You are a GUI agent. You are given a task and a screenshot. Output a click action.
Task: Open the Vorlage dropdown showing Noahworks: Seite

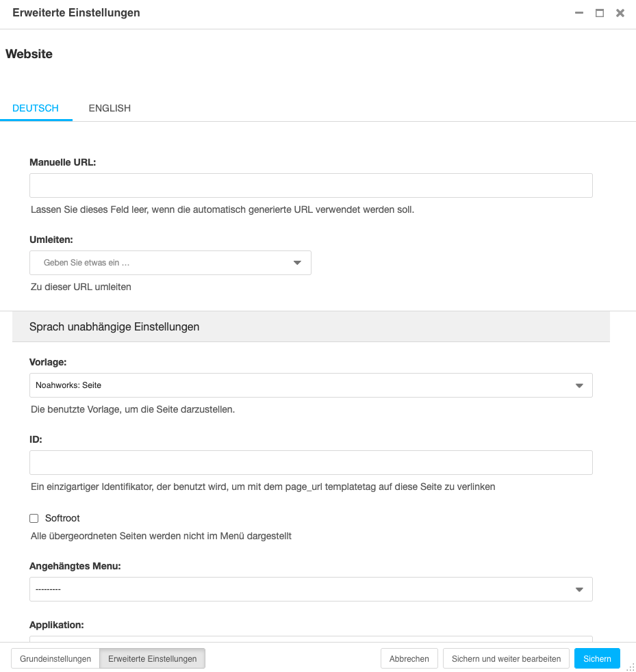(x=311, y=385)
